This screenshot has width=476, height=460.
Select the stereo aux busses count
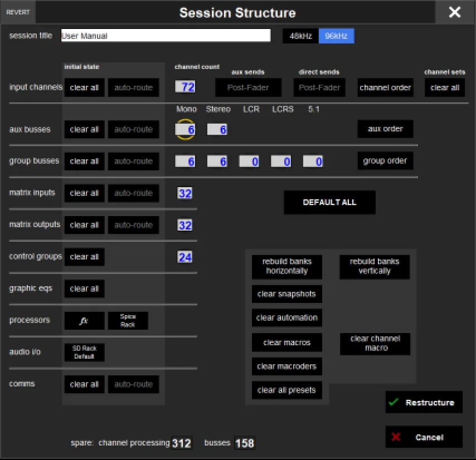tap(217, 129)
